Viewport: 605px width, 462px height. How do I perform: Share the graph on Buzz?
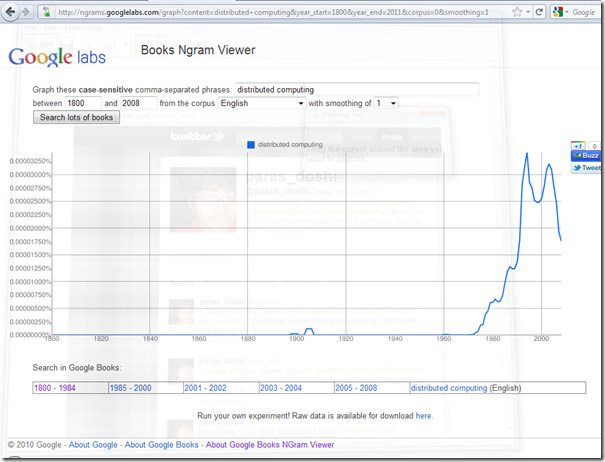(x=586, y=156)
